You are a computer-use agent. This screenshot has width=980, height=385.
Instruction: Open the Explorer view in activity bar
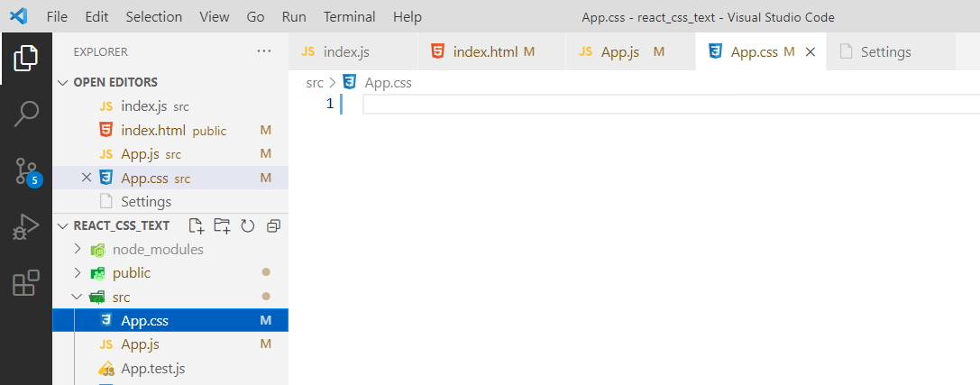pyautogui.click(x=25, y=58)
